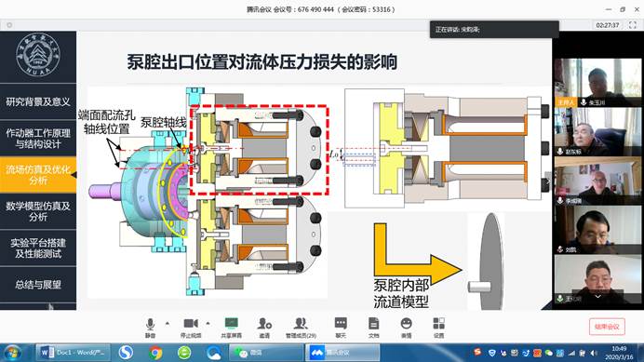Select the 研究背景及意义 slide section

coord(38,101)
